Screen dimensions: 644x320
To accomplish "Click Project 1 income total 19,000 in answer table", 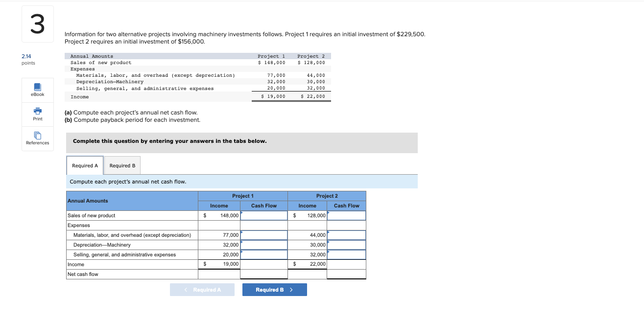I will (x=231, y=264).
